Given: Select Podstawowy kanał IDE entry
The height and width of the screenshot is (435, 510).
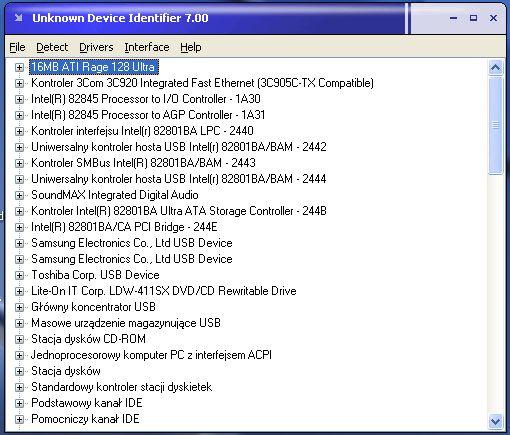Looking at the screenshot, I should pyautogui.click(x=87, y=403).
